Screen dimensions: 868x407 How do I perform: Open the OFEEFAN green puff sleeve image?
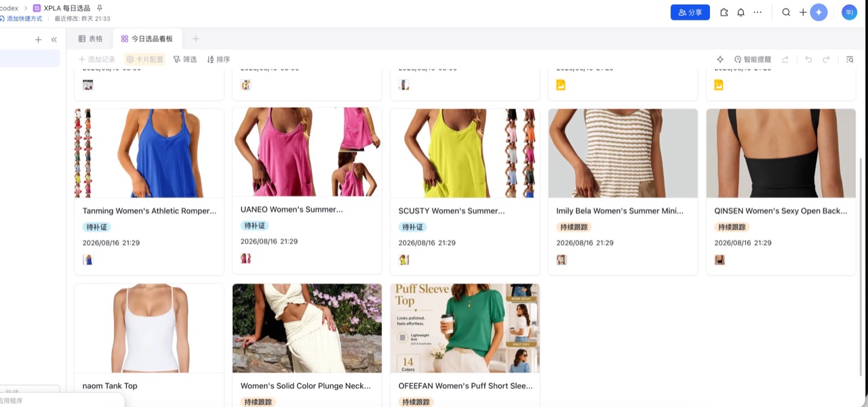(x=465, y=328)
